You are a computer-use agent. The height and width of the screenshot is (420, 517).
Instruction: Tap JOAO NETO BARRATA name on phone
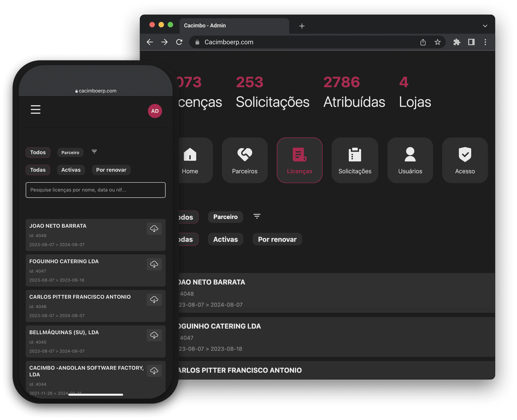pyautogui.click(x=58, y=226)
